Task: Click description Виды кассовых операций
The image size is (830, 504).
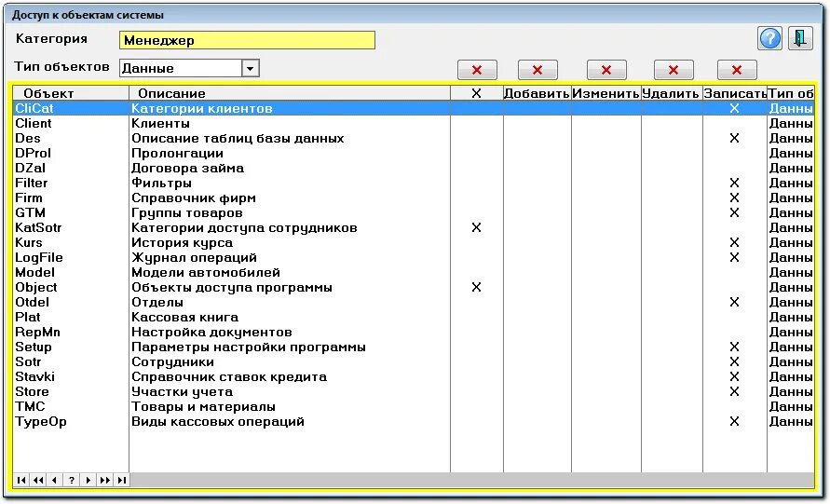Action: click(x=218, y=422)
